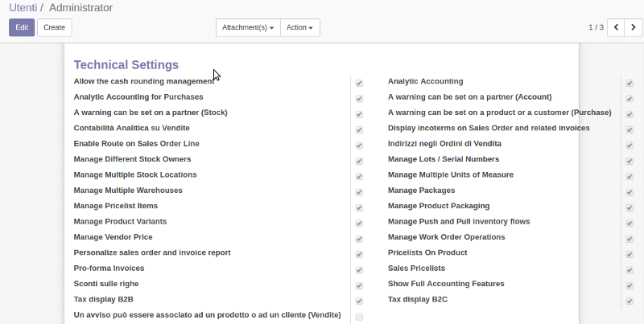
Task: Toggle Manage Multiple Warehouses checkbox
Action: tap(359, 192)
